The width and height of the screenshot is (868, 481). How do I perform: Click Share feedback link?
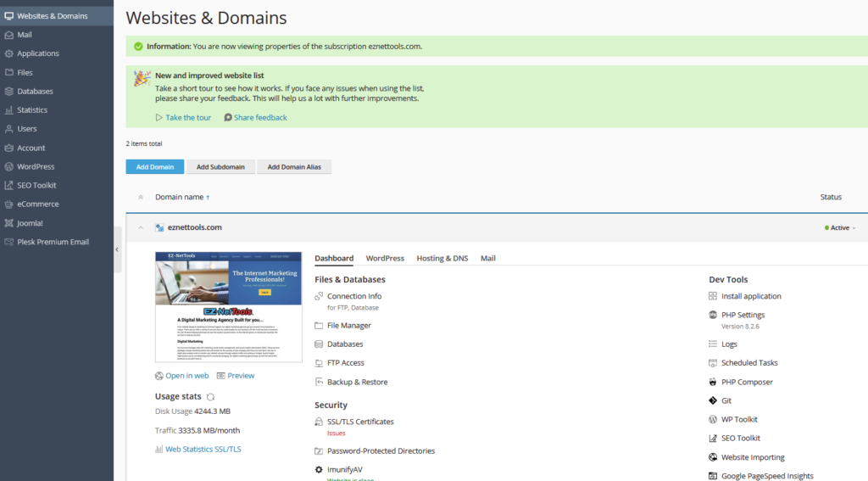[260, 117]
